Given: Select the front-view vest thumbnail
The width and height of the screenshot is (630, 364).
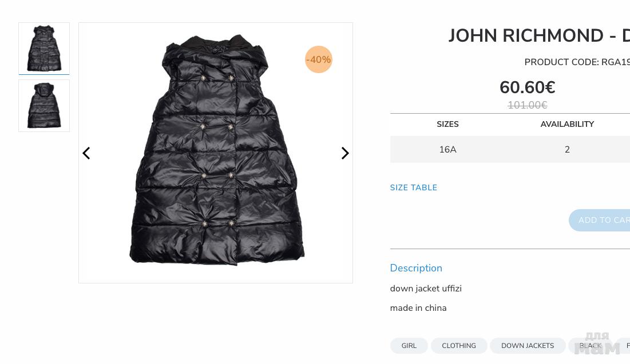Looking at the screenshot, I should (44, 48).
